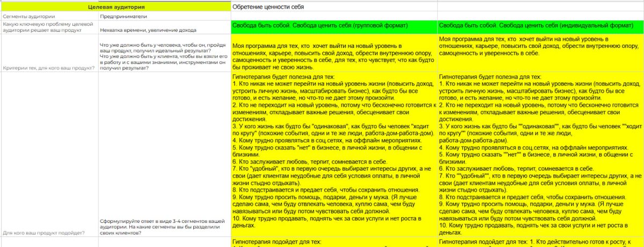The height and width of the screenshot is (247, 644).
Task: Click individual-format 'Моя программа для тех' cell
Action: click(x=540, y=53)
